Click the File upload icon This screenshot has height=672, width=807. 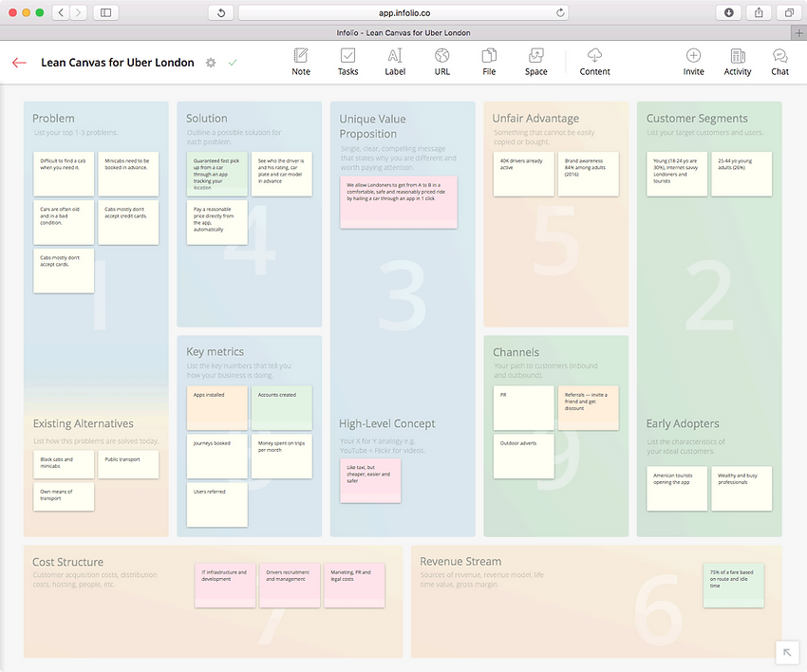pyautogui.click(x=489, y=62)
